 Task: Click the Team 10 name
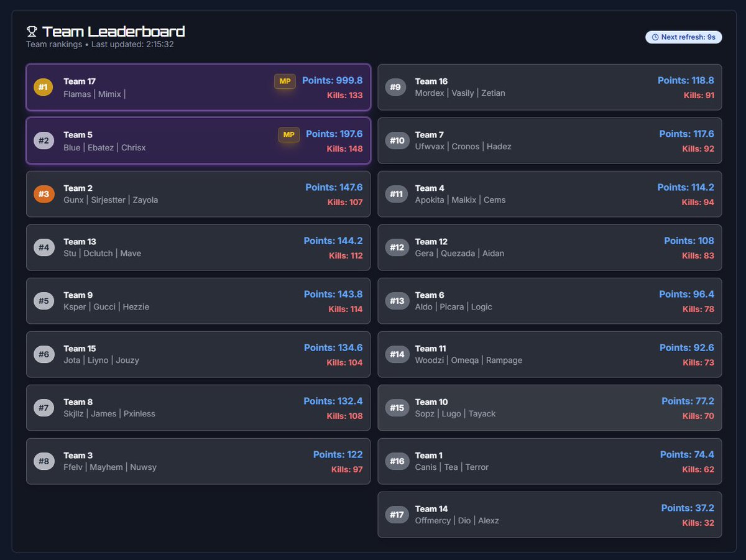pos(431,402)
